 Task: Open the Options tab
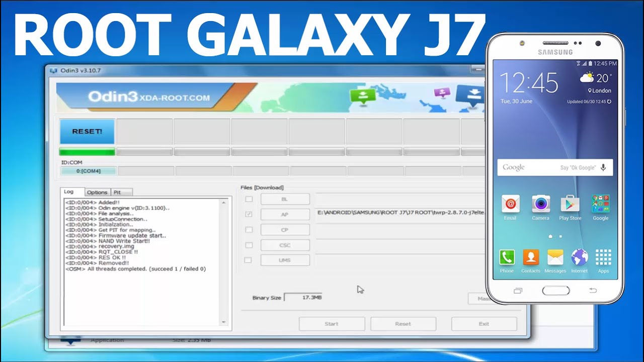click(97, 192)
